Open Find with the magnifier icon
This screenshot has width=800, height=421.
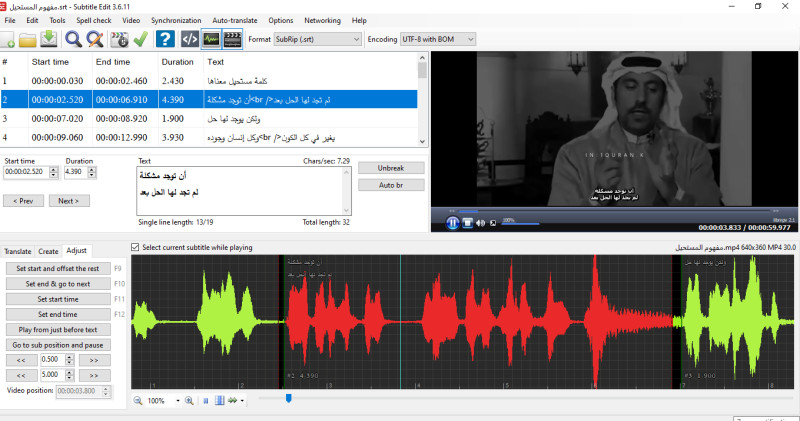click(x=73, y=40)
